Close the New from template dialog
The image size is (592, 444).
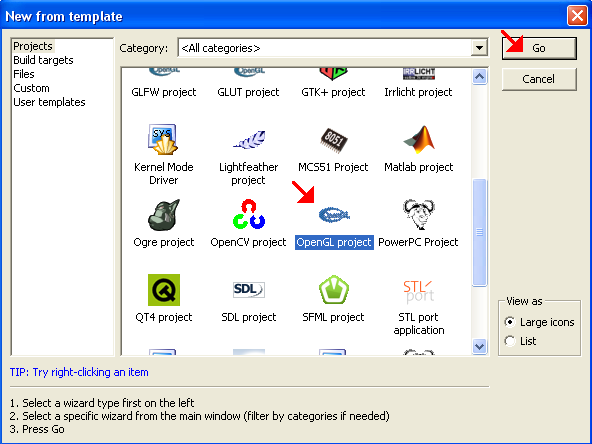click(x=577, y=16)
